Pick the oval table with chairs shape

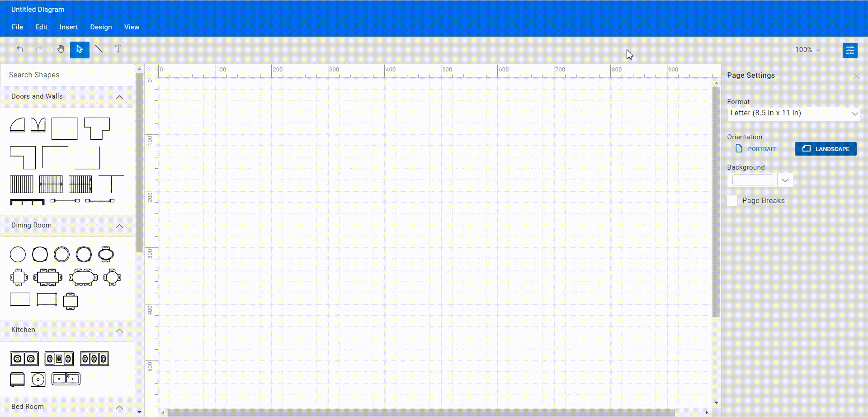pyautogui.click(x=106, y=255)
